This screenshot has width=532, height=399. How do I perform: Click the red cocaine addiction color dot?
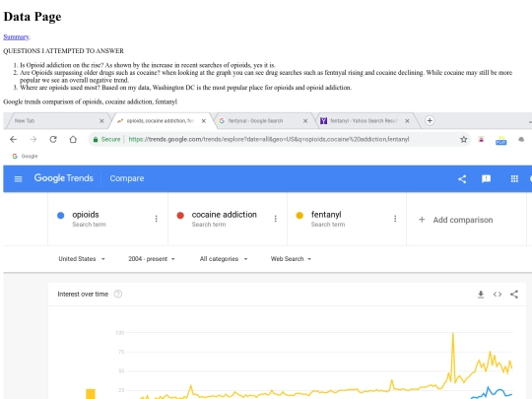pyautogui.click(x=180, y=215)
